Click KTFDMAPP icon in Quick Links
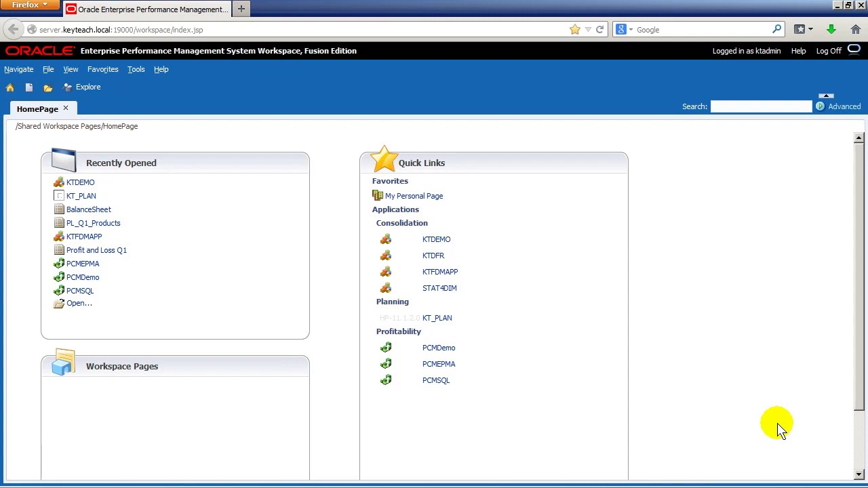 (x=386, y=272)
